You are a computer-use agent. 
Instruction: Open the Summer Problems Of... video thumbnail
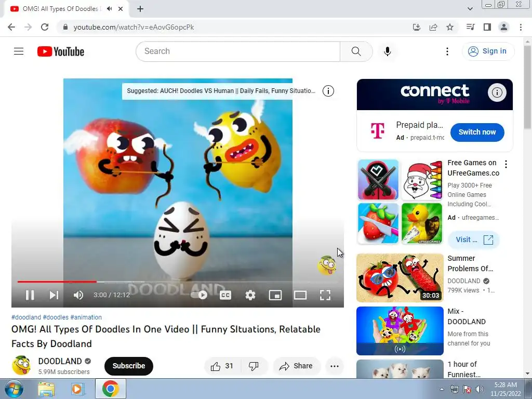[x=400, y=278]
